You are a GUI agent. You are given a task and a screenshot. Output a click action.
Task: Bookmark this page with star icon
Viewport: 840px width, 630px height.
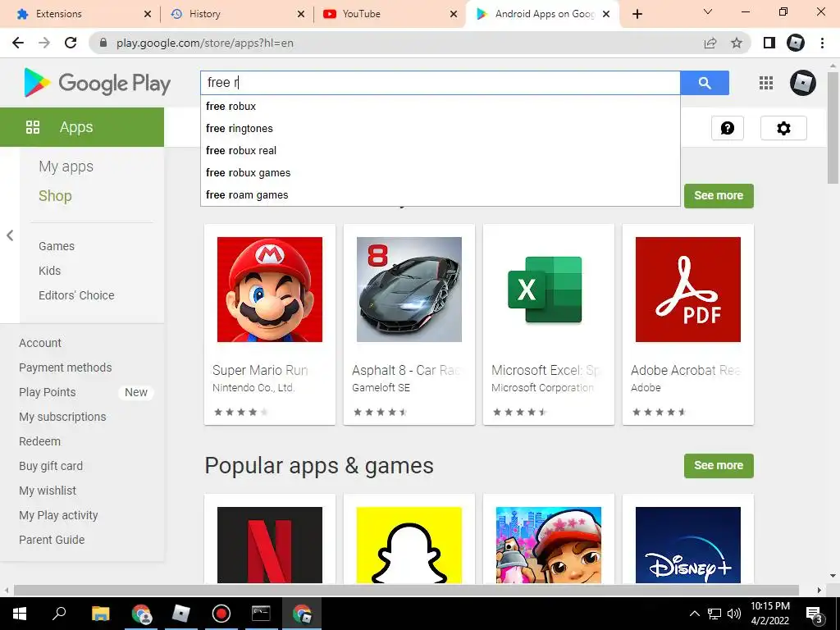(x=737, y=43)
